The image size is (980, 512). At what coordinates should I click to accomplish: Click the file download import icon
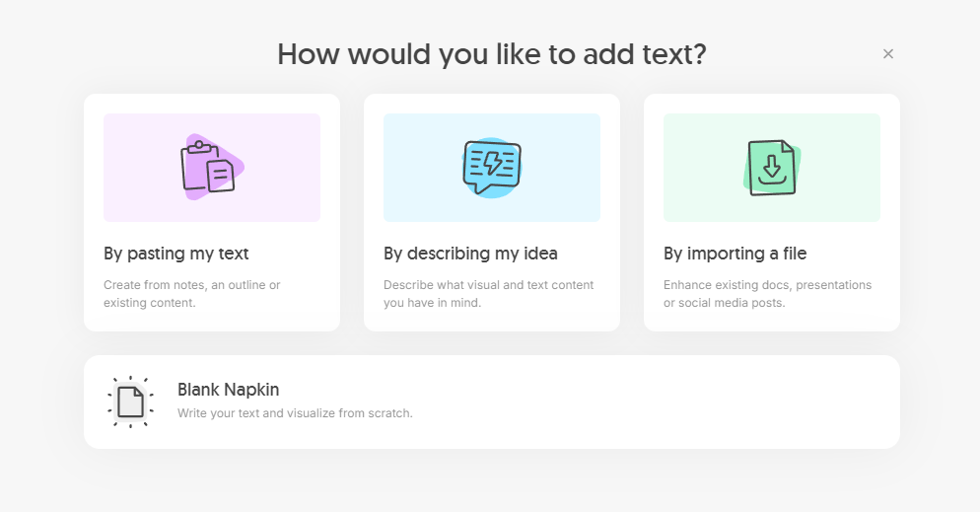[772, 167]
